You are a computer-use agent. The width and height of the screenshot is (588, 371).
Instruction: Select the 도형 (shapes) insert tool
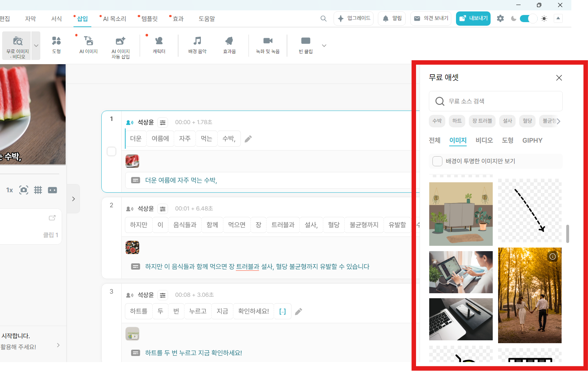click(56, 45)
